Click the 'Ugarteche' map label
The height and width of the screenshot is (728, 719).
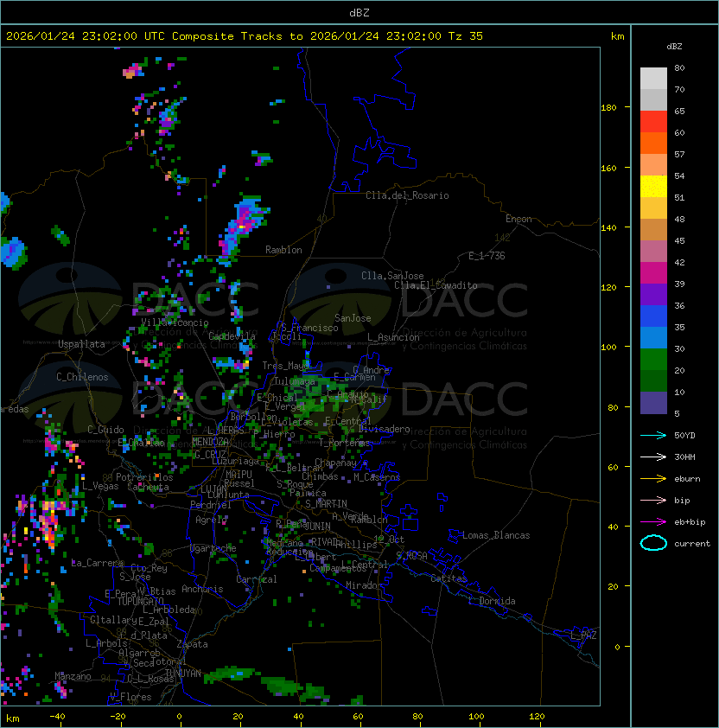pyautogui.click(x=213, y=548)
